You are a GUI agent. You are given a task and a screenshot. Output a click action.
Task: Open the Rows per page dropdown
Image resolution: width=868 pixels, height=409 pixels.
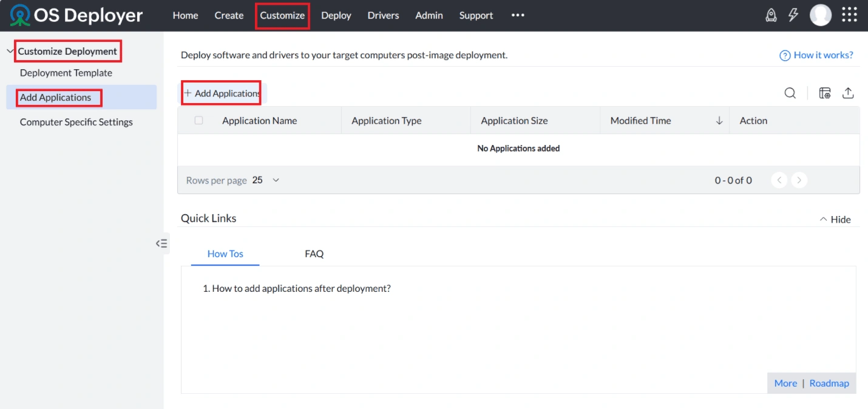[x=266, y=180]
